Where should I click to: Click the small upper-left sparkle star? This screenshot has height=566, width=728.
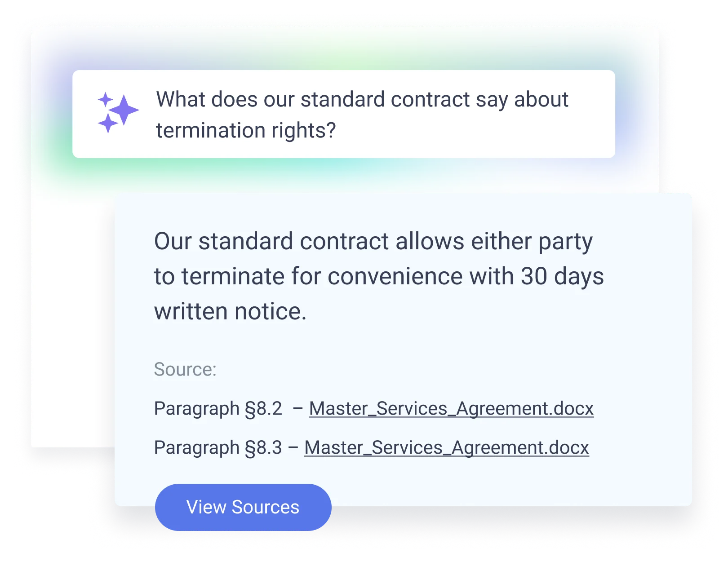point(106,99)
